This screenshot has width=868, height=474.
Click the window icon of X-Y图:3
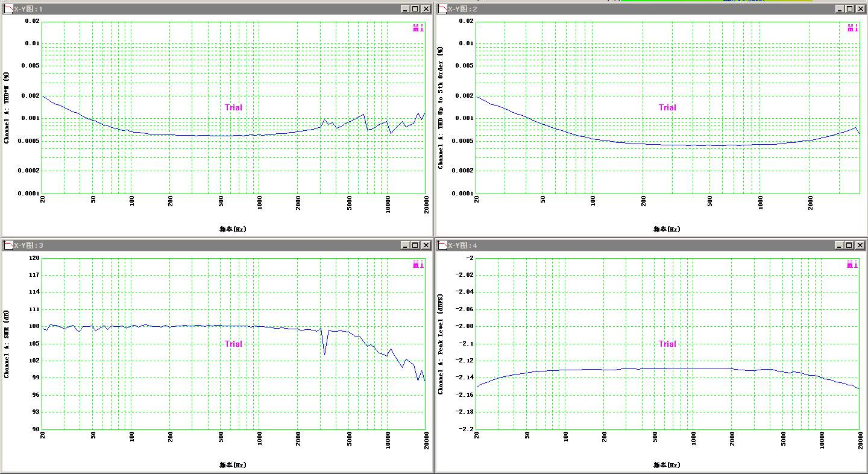coord(8,245)
